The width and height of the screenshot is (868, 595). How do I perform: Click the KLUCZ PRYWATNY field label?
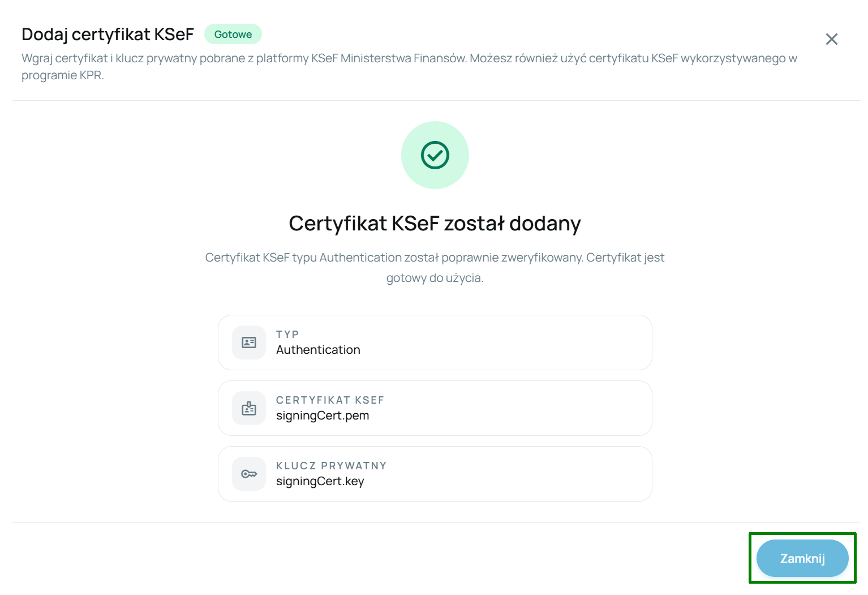332,465
